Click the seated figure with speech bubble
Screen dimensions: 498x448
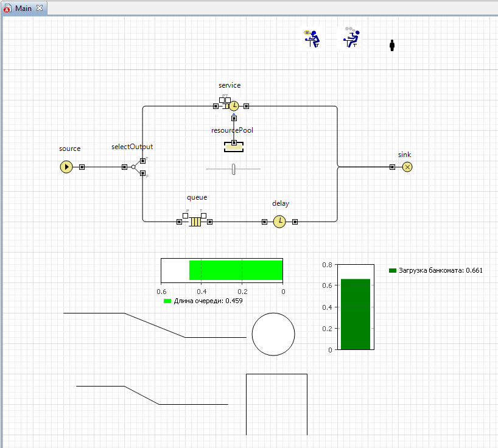[312, 39]
